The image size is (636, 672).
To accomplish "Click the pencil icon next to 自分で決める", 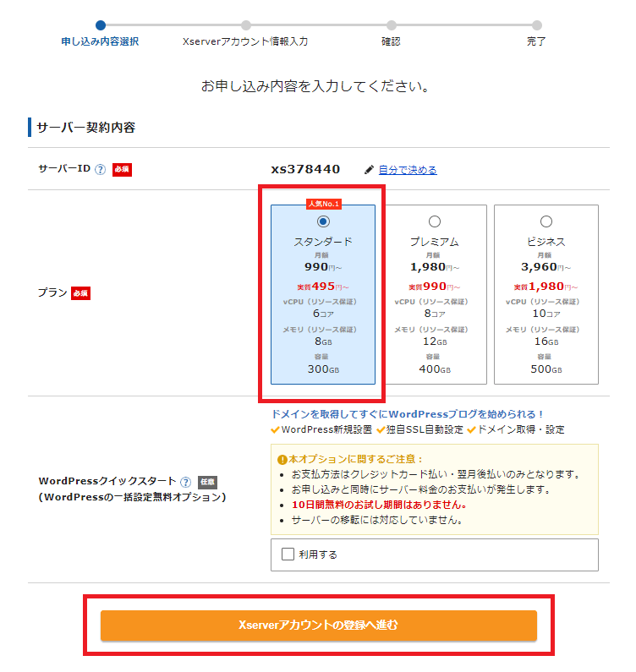I will coord(369,170).
